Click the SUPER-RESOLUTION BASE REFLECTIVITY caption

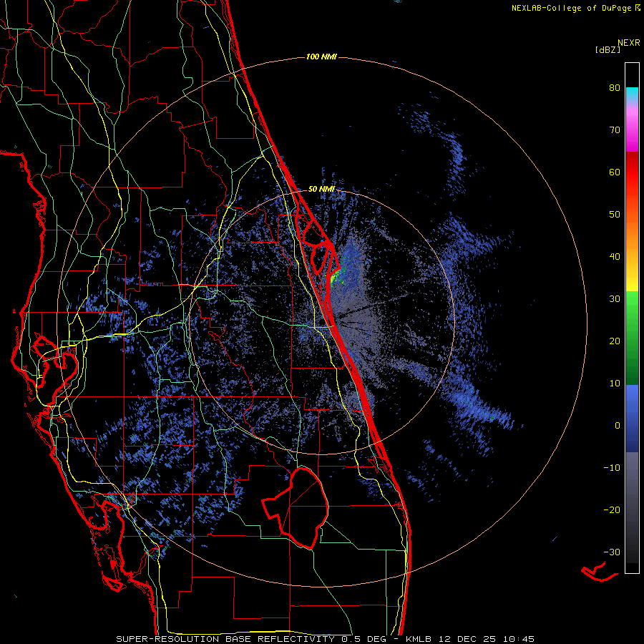225,639
